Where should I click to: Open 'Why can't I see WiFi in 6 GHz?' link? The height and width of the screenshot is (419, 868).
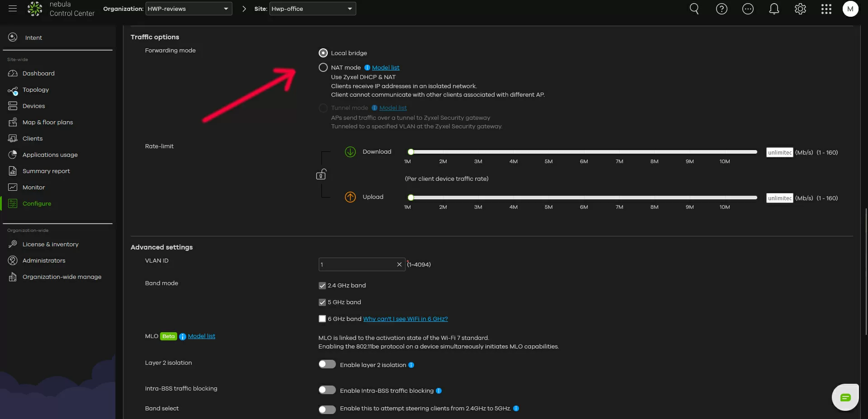405,319
